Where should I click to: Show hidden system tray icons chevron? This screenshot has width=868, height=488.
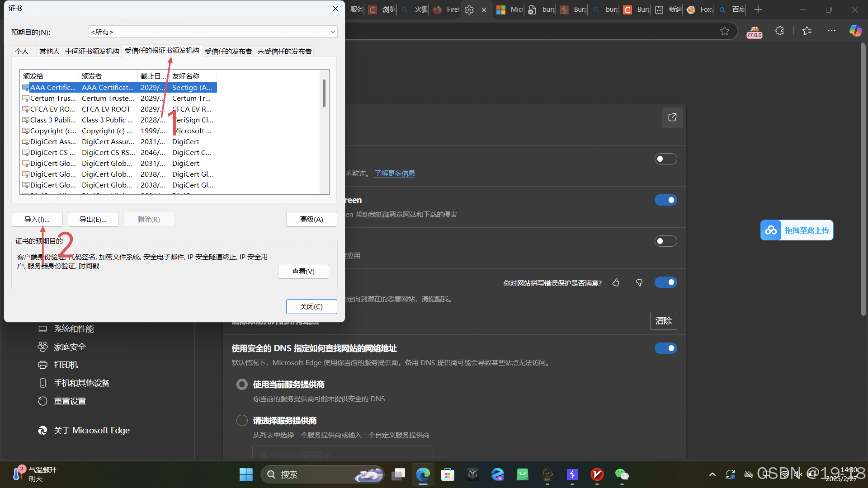712,474
